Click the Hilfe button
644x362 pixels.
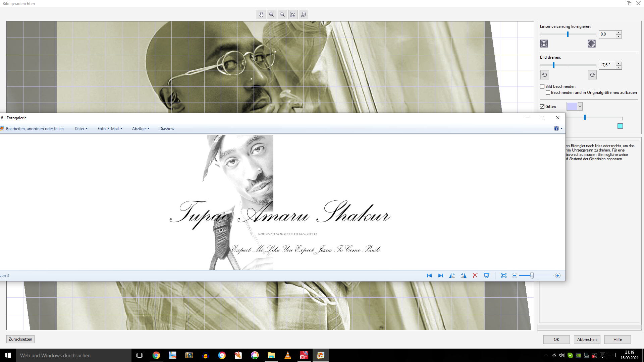pyautogui.click(x=618, y=340)
